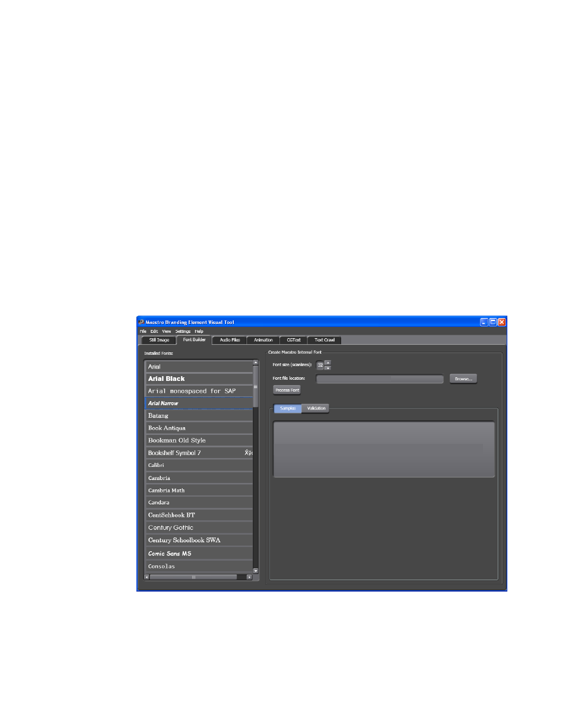
Task: Select the Samples tab
Action: click(x=288, y=408)
